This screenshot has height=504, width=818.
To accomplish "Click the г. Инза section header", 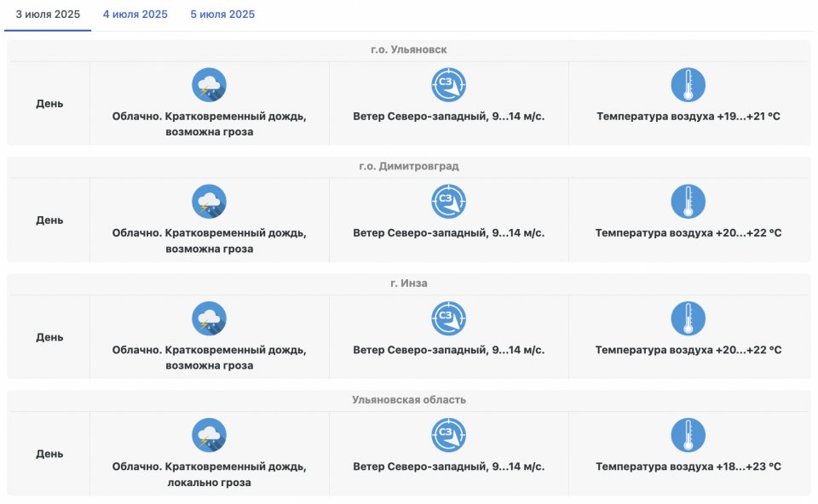I will pyautogui.click(x=409, y=283).
